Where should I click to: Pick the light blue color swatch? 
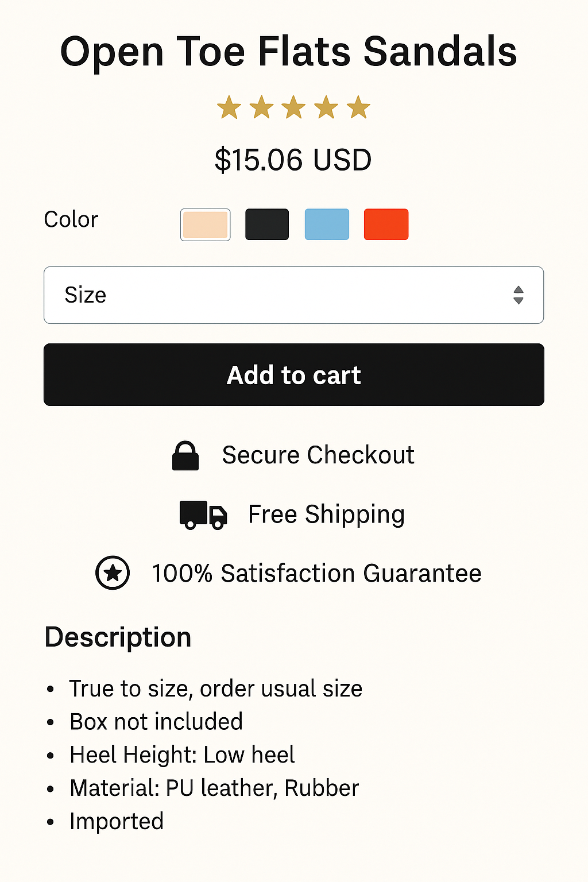327,225
